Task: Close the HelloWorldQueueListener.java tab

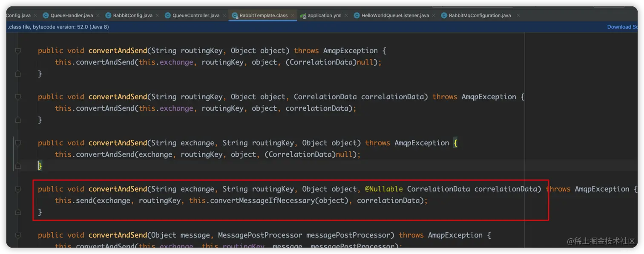Action: point(434,15)
